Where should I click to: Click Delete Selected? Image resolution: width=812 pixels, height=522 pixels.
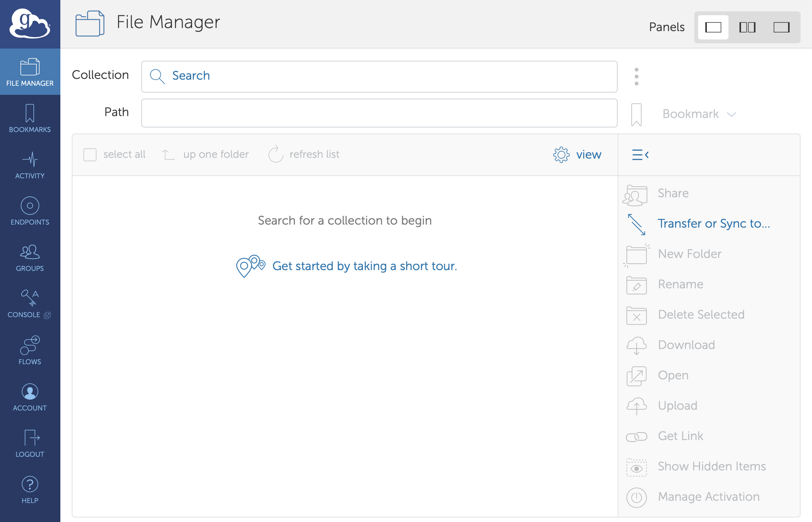(x=686, y=315)
